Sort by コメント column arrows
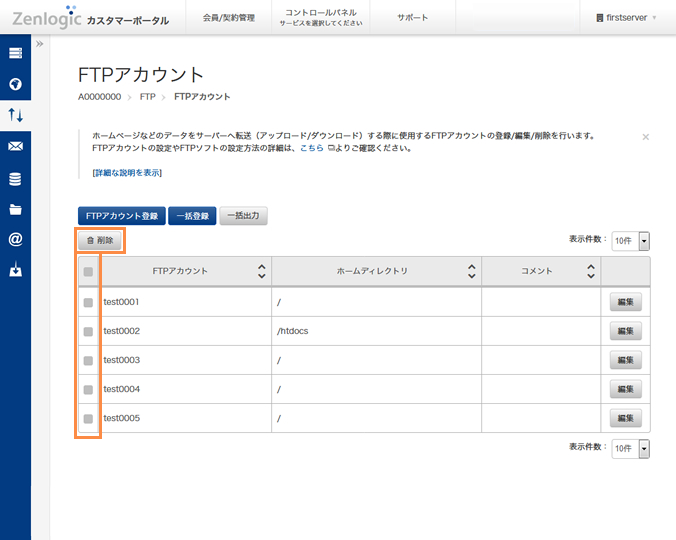Image resolution: width=676 pixels, height=540 pixels. [x=591, y=271]
